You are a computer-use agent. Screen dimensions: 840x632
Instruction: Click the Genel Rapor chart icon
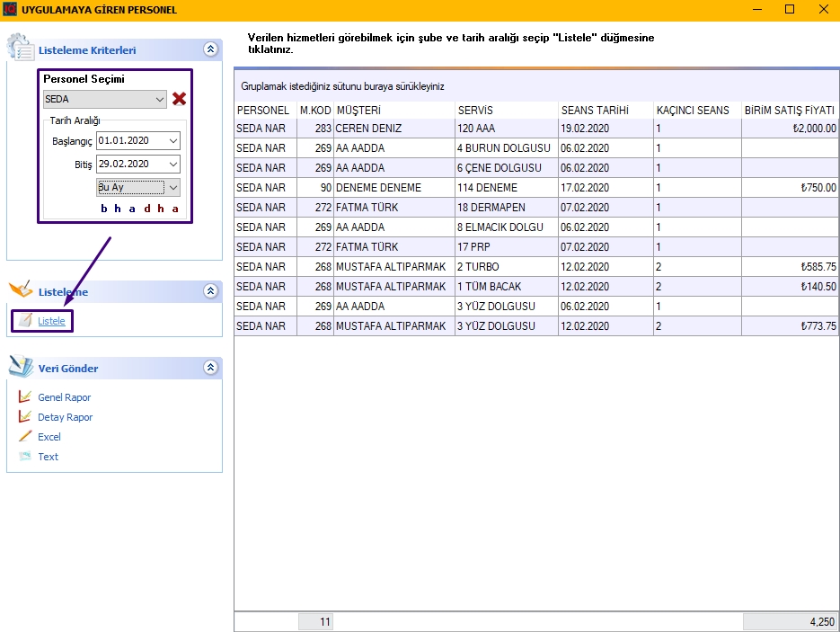tap(25, 396)
